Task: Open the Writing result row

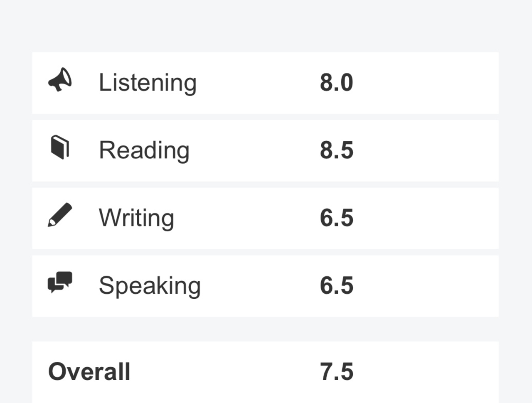Action: pos(265,218)
